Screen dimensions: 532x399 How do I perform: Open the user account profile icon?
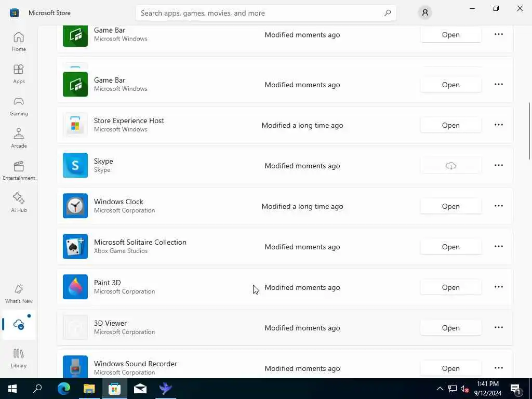(x=425, y=13)
